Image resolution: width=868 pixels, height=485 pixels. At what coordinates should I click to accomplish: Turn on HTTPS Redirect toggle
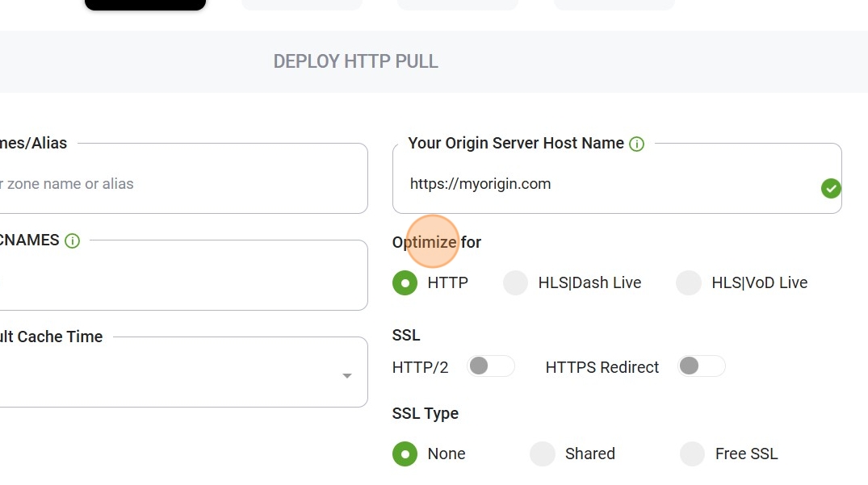tap(701, 366)
